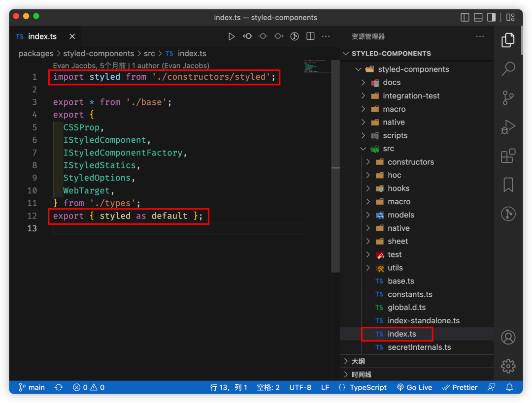Open errors and warnings count in status bar

click(x=89, y=387)
